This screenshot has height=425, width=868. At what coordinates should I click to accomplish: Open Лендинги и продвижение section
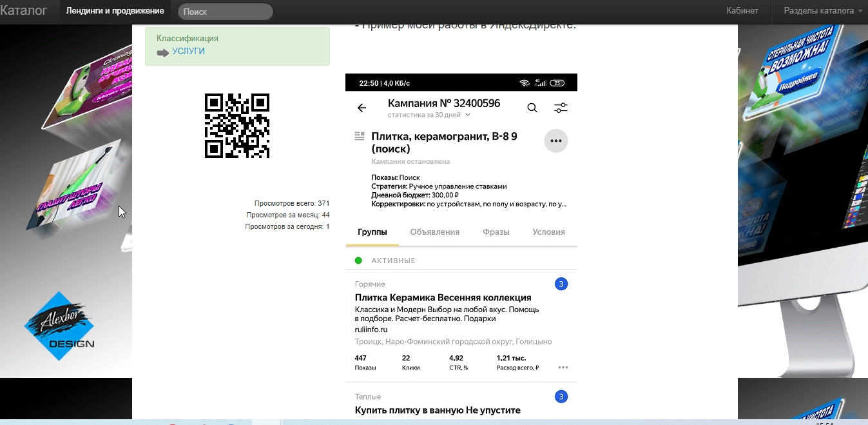coord(115,11)
